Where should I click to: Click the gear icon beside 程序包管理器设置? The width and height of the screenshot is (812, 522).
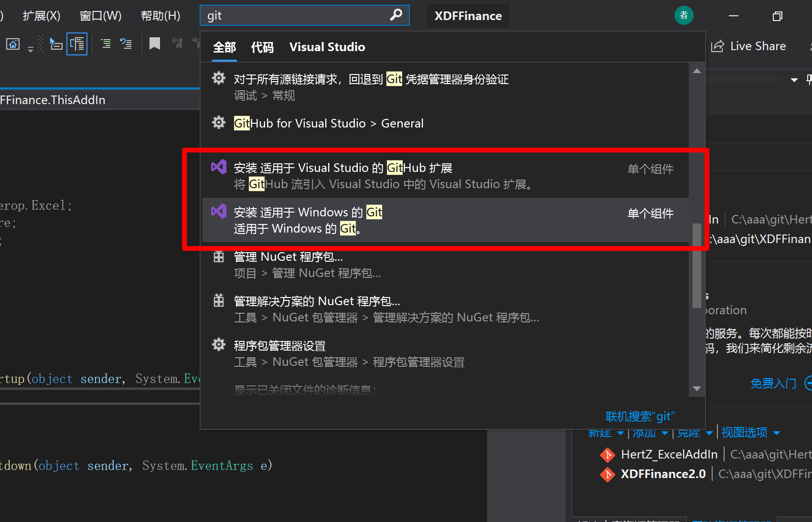[219, 344]
